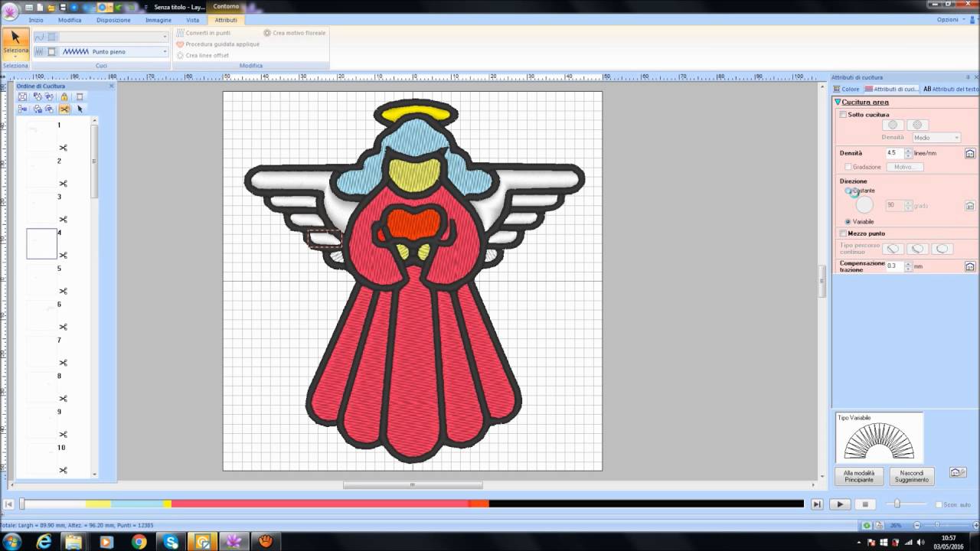Click the Densità value input field
980x551 pixels.
[894, 153]
